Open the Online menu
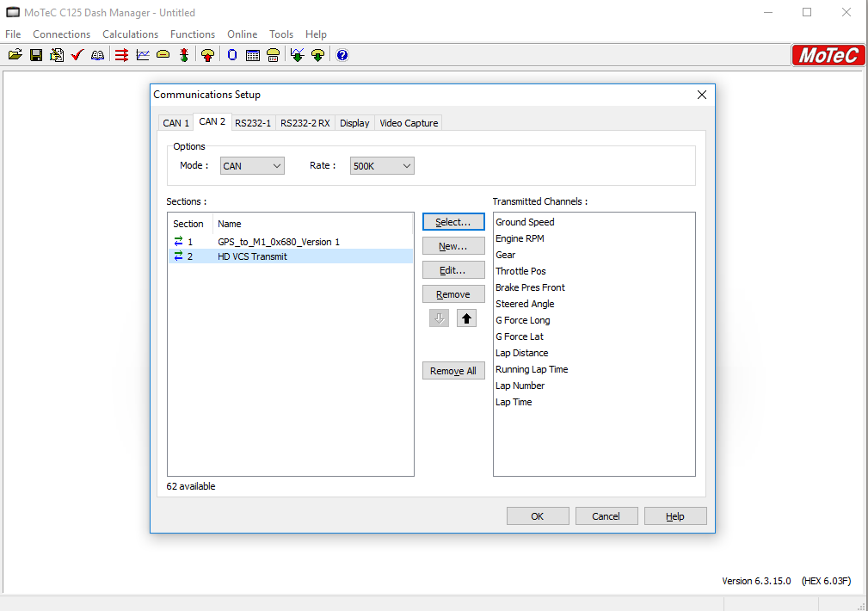The width and height of the screenshot is (868, 611). [242, 34]
